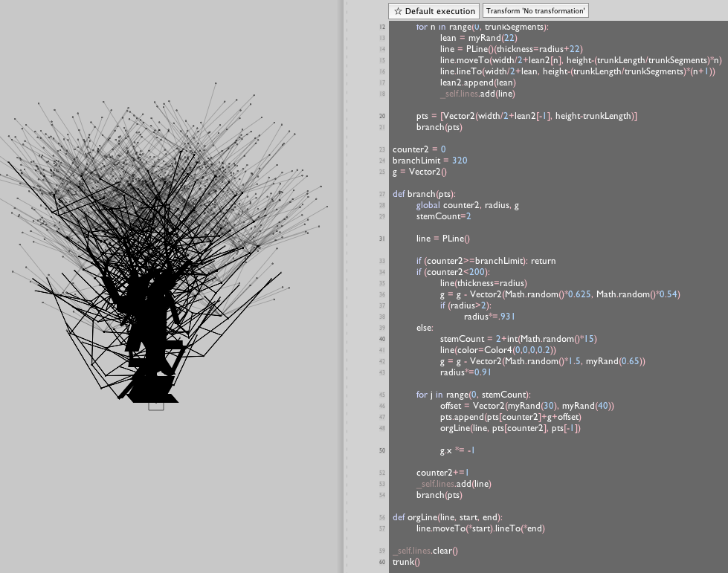Click the 'if (counter2>=branchLimit): return' line

click(x=486, y=261)
